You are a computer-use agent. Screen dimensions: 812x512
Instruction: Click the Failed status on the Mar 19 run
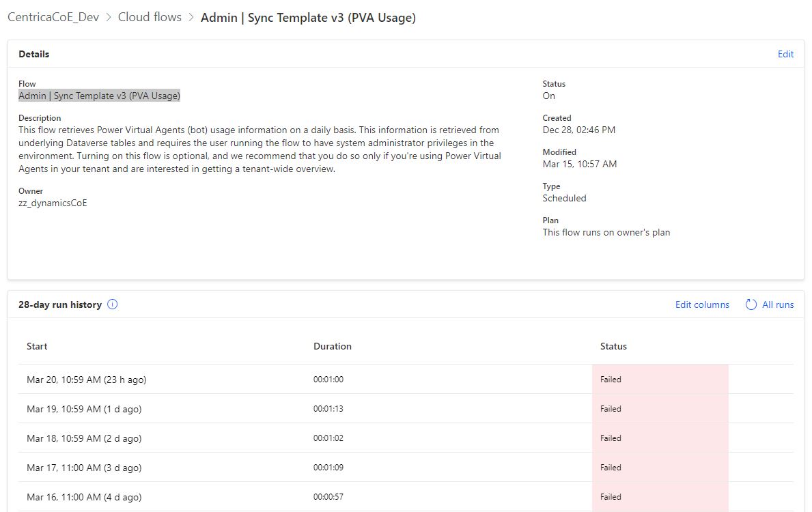(x=611, y=408)
